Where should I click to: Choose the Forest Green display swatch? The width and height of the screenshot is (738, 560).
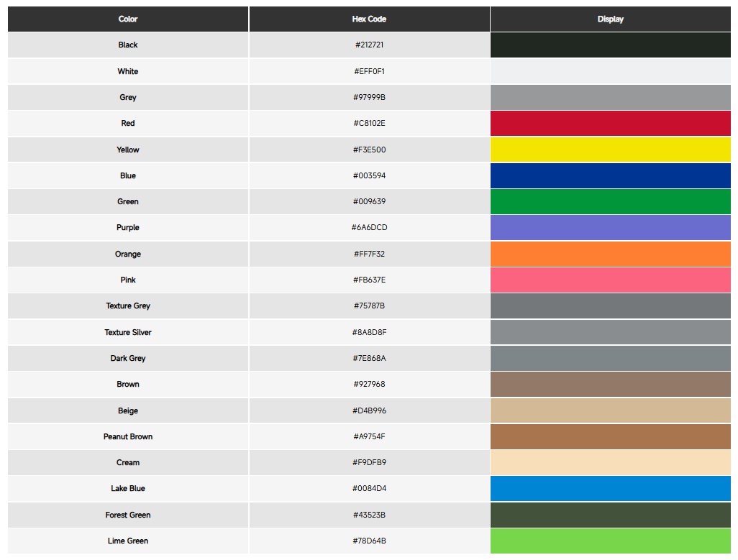(x=610, y=515)
